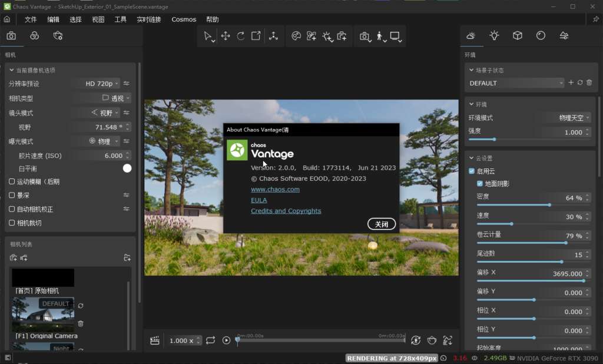Click the 关闭 button in About dialog

[x=382, y=224]
